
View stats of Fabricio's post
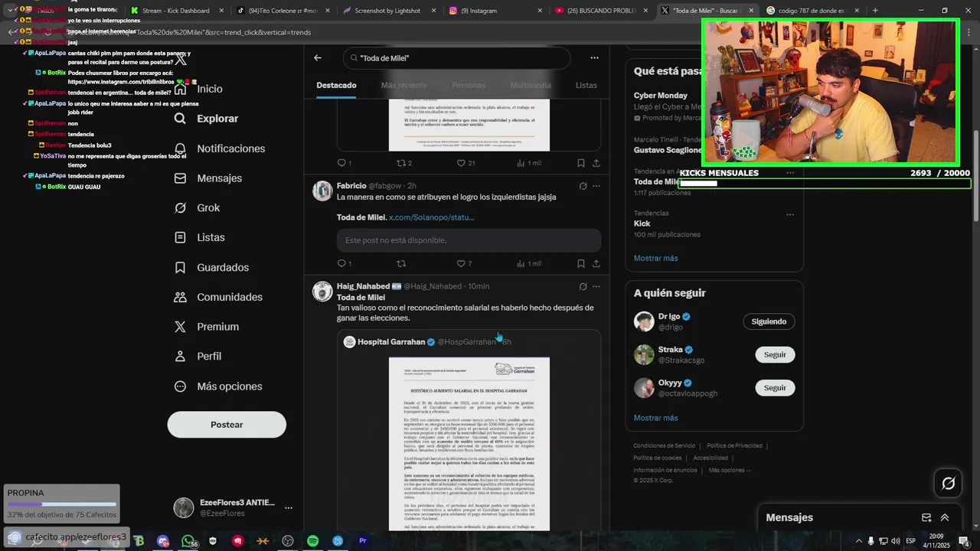(529, 263)
